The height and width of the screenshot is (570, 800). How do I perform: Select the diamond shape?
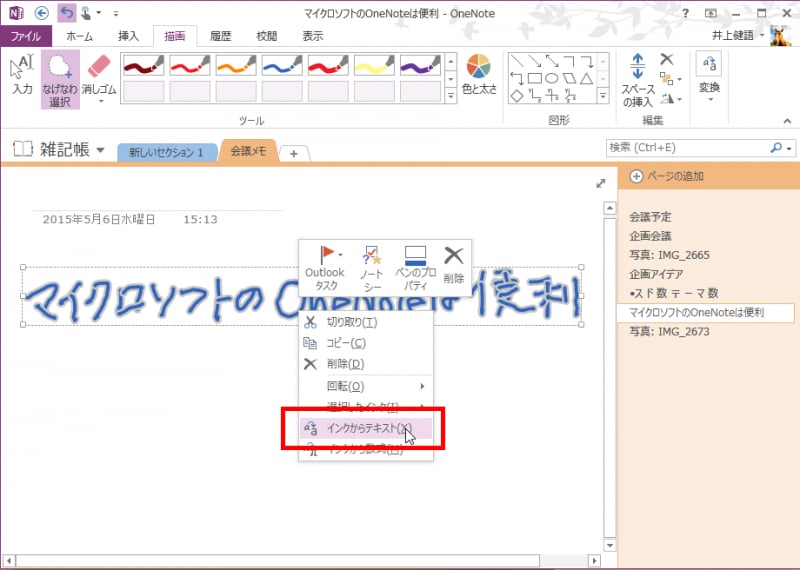517,95
